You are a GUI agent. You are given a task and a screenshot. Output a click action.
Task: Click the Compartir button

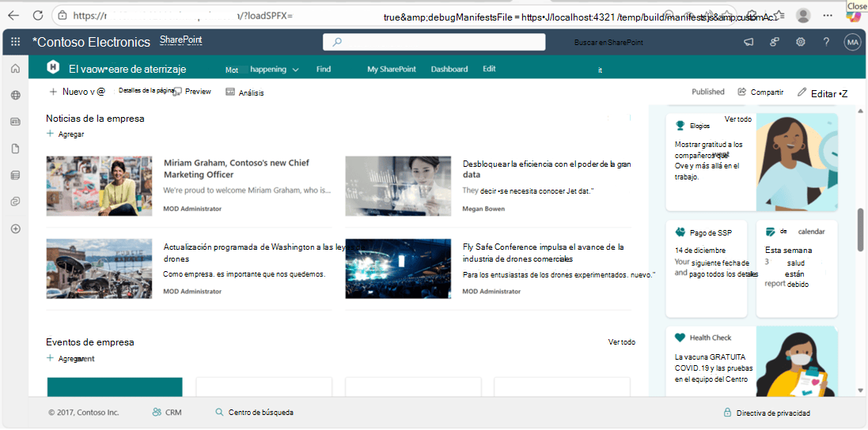click(760, 92)
